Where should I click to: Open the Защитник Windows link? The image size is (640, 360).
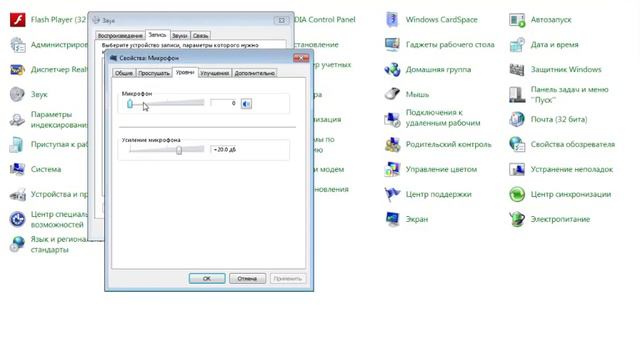click(566, 69)
